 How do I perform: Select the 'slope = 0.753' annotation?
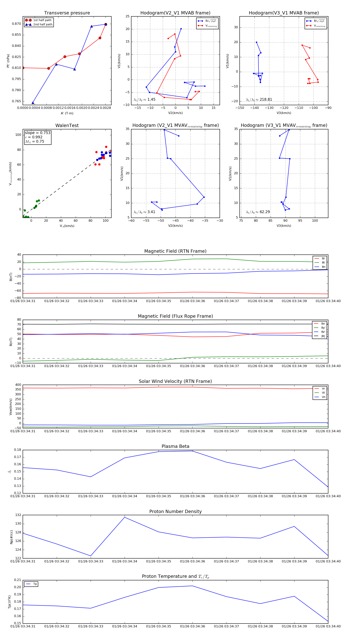point(37,133)
